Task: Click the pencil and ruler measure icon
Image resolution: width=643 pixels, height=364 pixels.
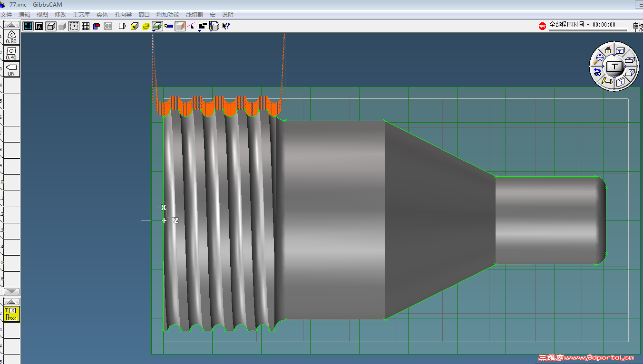Action: tap(606, 81)
